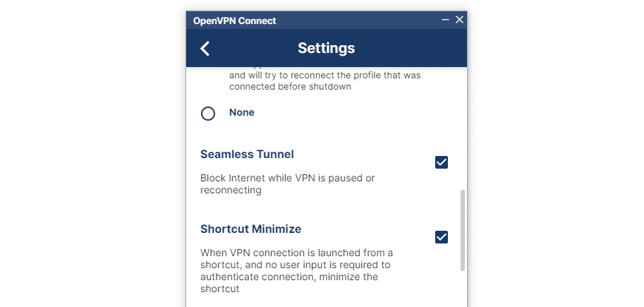The width and height of the screenshot is (644, 307).
Task: Click scrollbar track above the thumb
Action: pos(463,127)
